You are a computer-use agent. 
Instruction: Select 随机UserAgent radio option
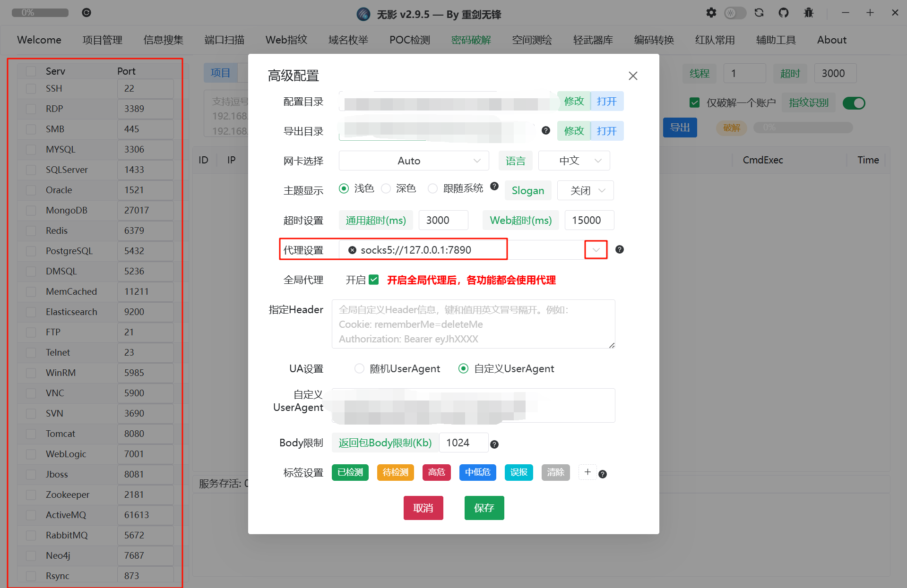[x=359, y=368]
